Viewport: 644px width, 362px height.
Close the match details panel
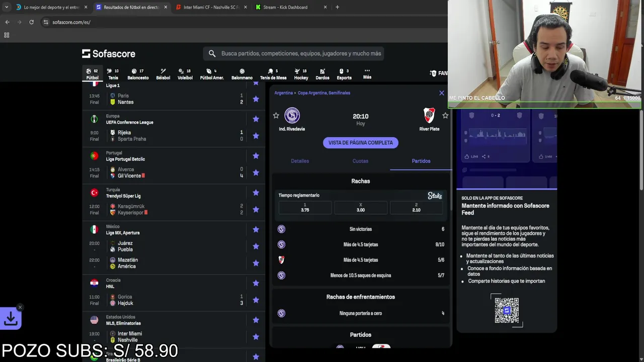[x=442, y=93]
